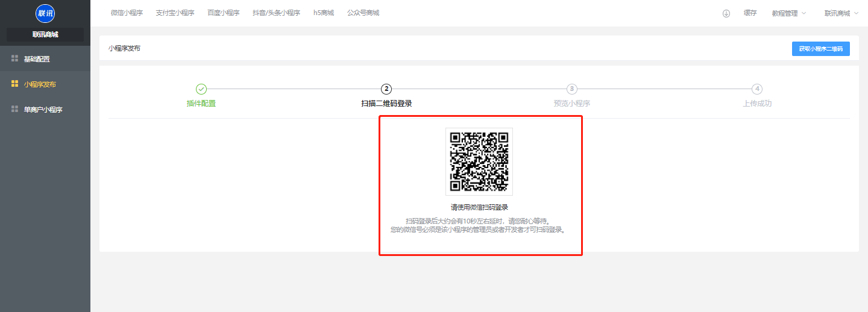Click the download circle icon in header
Viewport: 868px width, 312px height.
(x=726, y=13)
